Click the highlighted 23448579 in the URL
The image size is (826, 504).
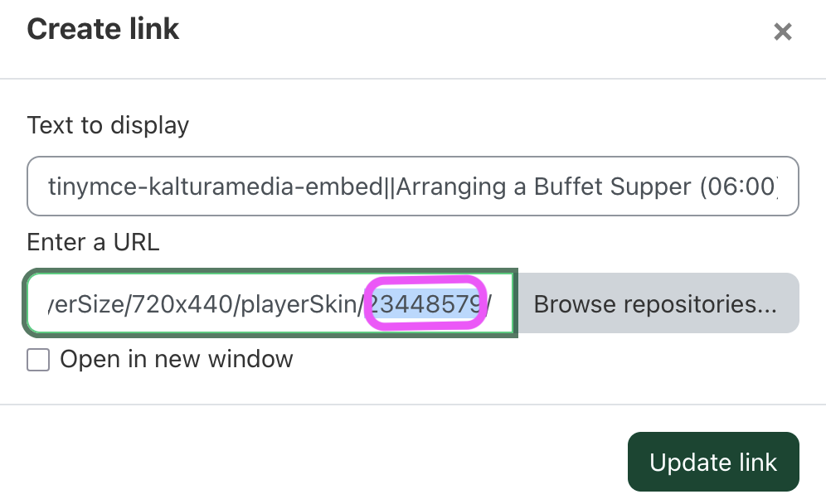425,304
